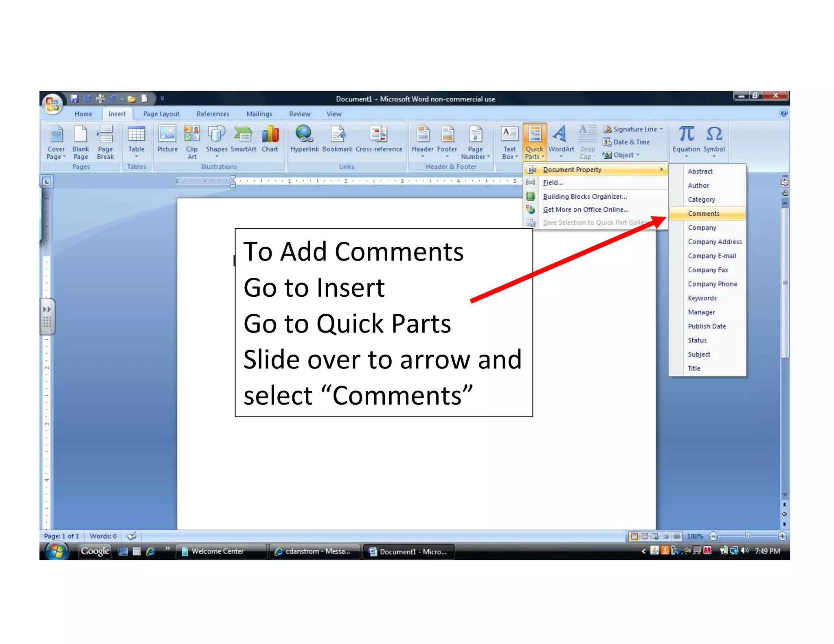Switch to the Page Layout ribbon tab
Image resolution: width=834 pixels, height=644 pixels.
click(161, 114)
